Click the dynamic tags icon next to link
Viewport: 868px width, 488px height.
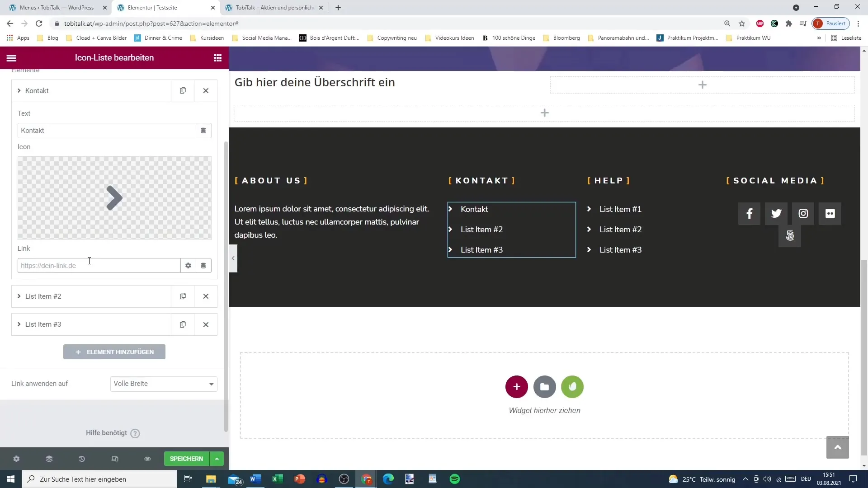(203, 264)
